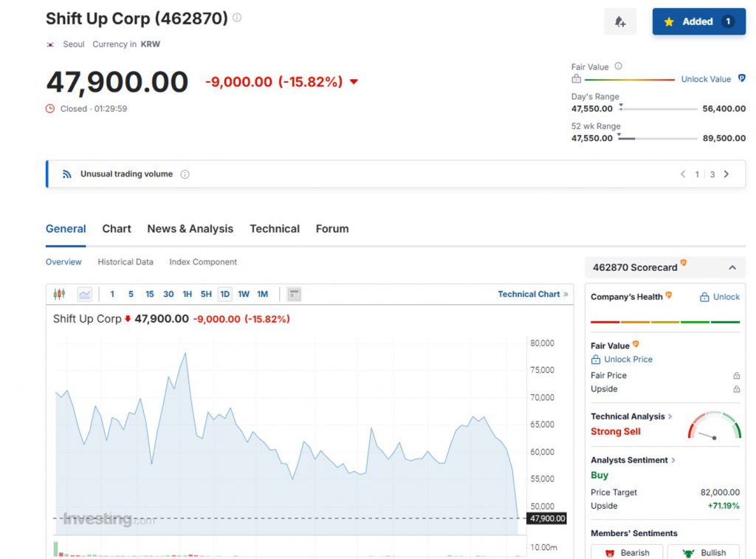Click the Day's Range slider bar
756x559 pixels.
658,109
